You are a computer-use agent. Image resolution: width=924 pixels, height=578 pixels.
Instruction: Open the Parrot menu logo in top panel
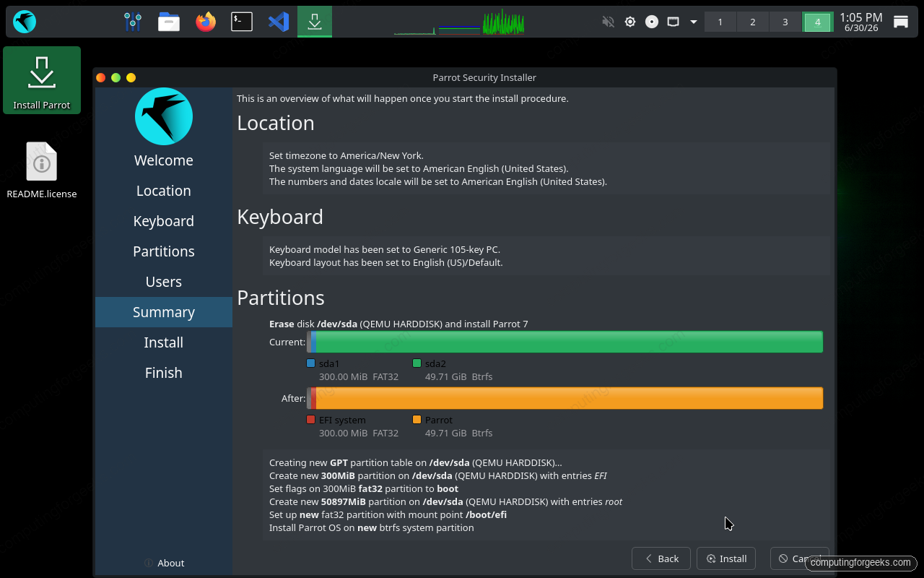(x=25, y=22)
